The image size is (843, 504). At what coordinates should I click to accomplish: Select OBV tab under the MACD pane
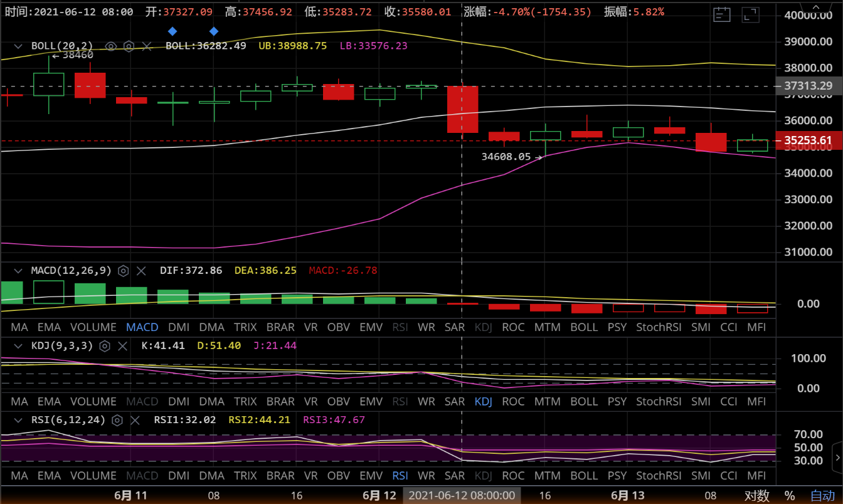pyautogui.click(x=339, y=327)
